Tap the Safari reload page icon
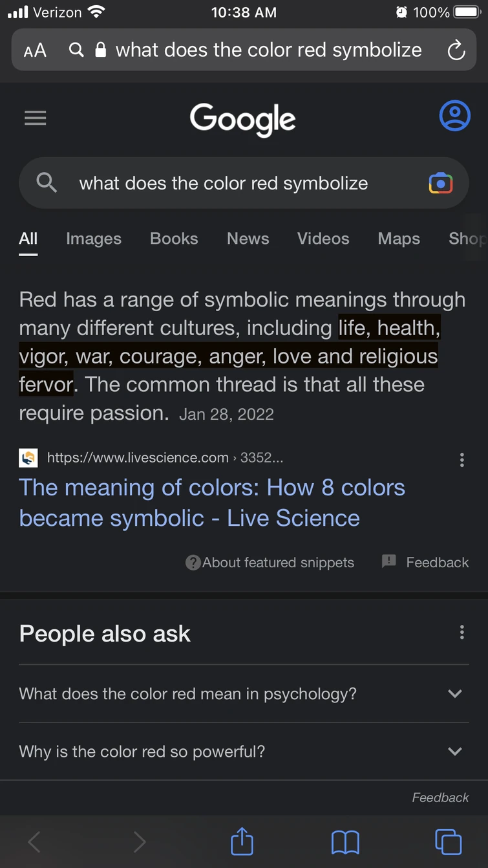Image resolution: width=488 pixels, height=868 pixels. pyautogui.click(x=456, y=50)
